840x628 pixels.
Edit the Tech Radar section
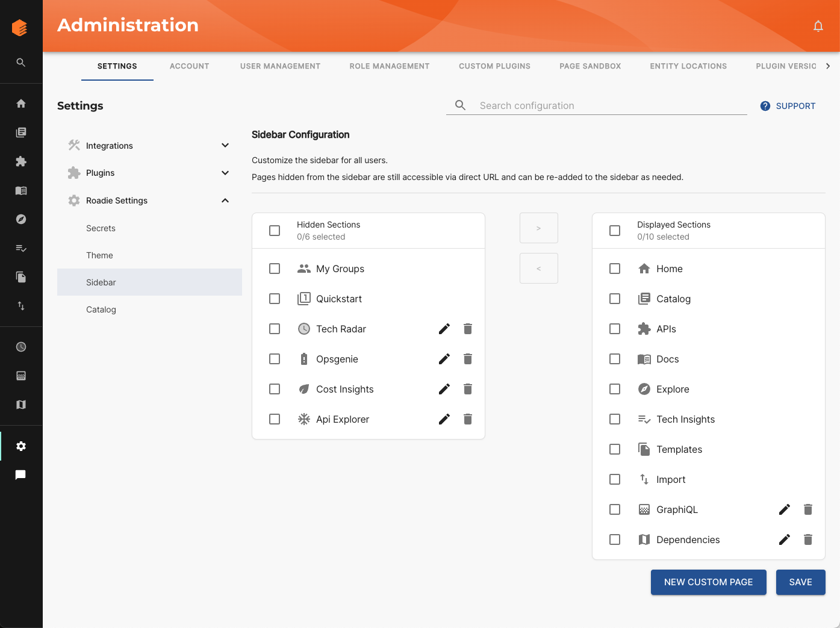point(444,329)
